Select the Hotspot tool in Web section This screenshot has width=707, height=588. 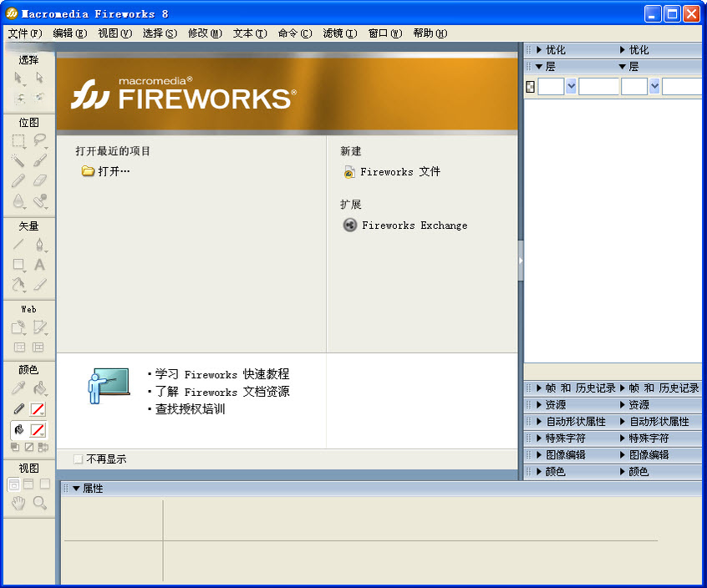pos(18,327)
